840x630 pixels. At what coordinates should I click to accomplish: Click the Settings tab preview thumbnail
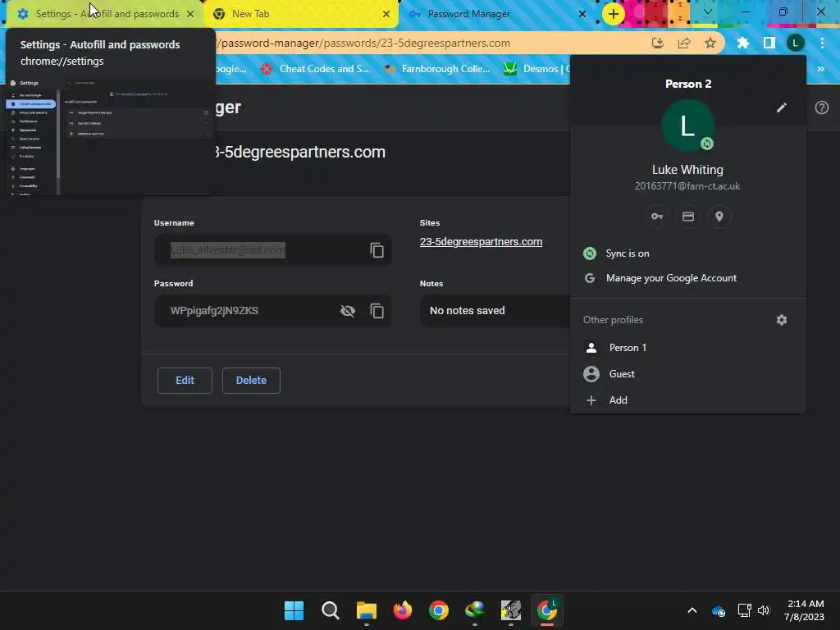click(111, 137)
